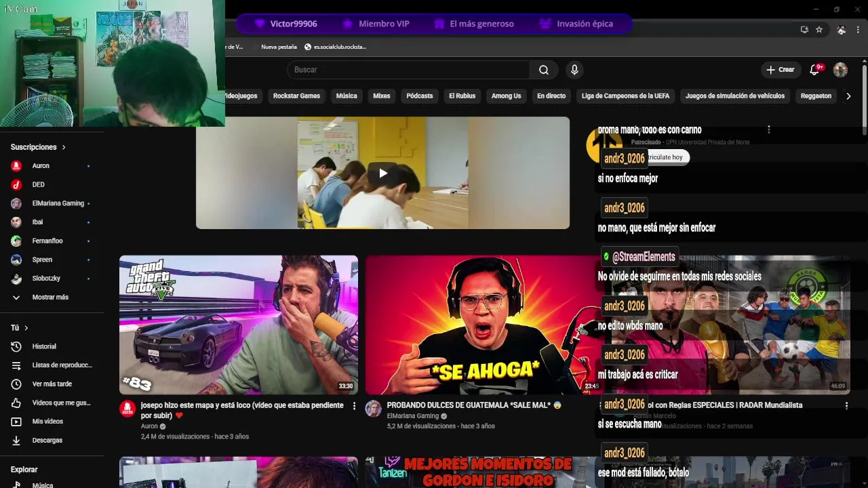Screen dimensions: 868x488
Task: Click the install app icon in address bar
Action: (804, 30)
